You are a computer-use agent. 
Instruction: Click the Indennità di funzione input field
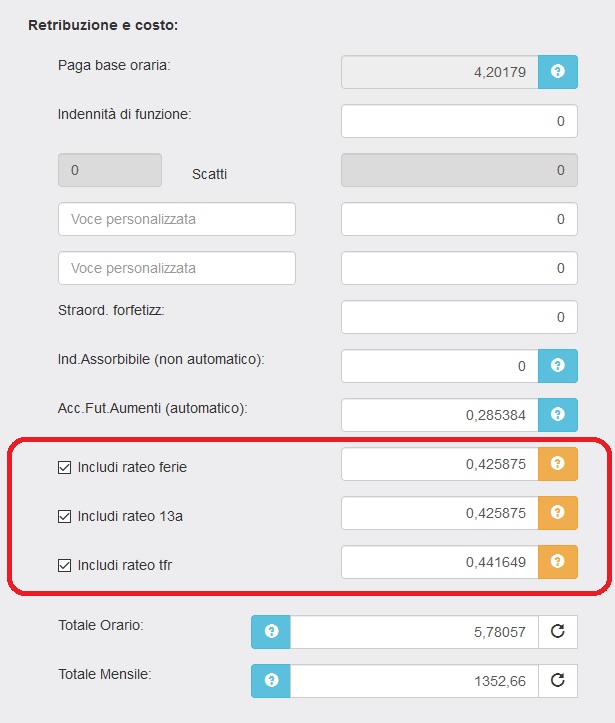[459, 121]
